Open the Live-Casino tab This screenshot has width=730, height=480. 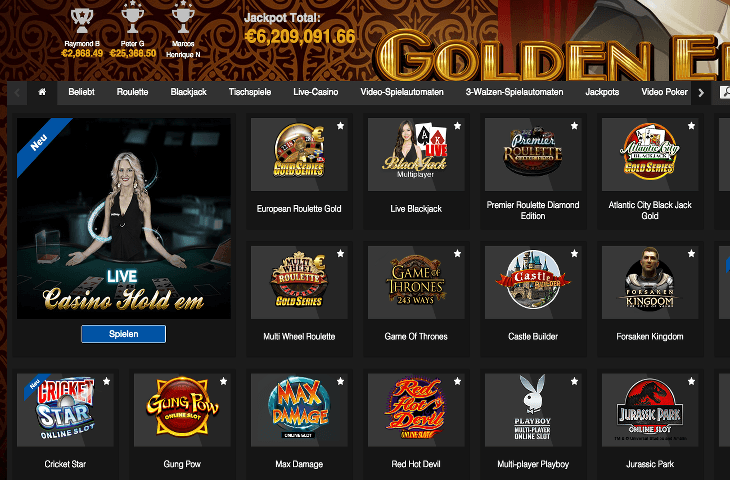click(316, 92)
